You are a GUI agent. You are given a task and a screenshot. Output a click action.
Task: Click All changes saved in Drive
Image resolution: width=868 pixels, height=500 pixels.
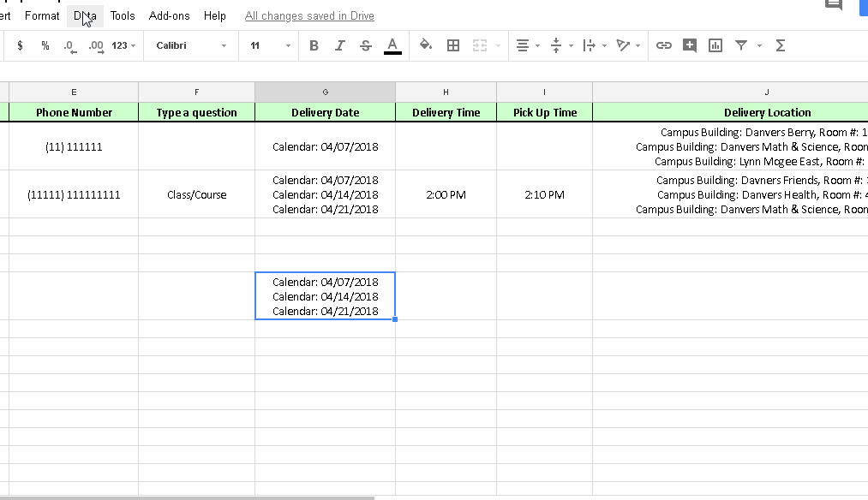(x=309, y=15)
